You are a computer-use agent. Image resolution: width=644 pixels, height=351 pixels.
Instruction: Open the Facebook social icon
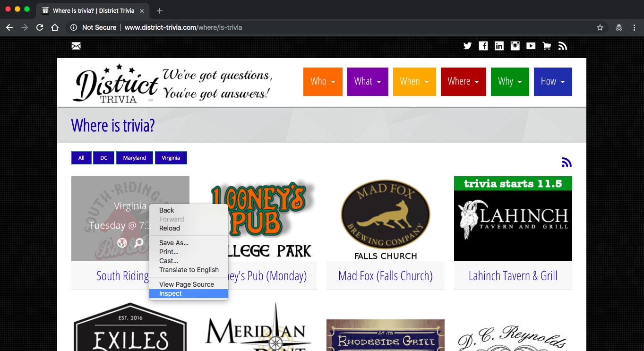[x=483, y=46]
